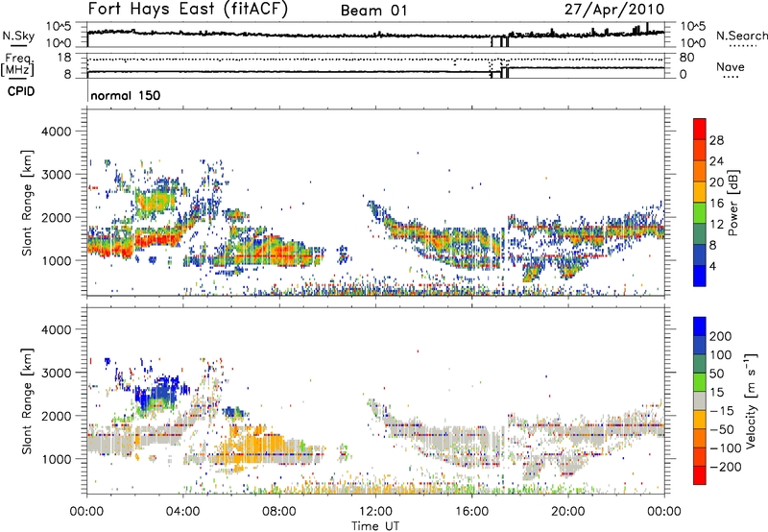Click the 'Time UT' axis title
This screenshot has height=532, width=768.
[x=375, y=526]
